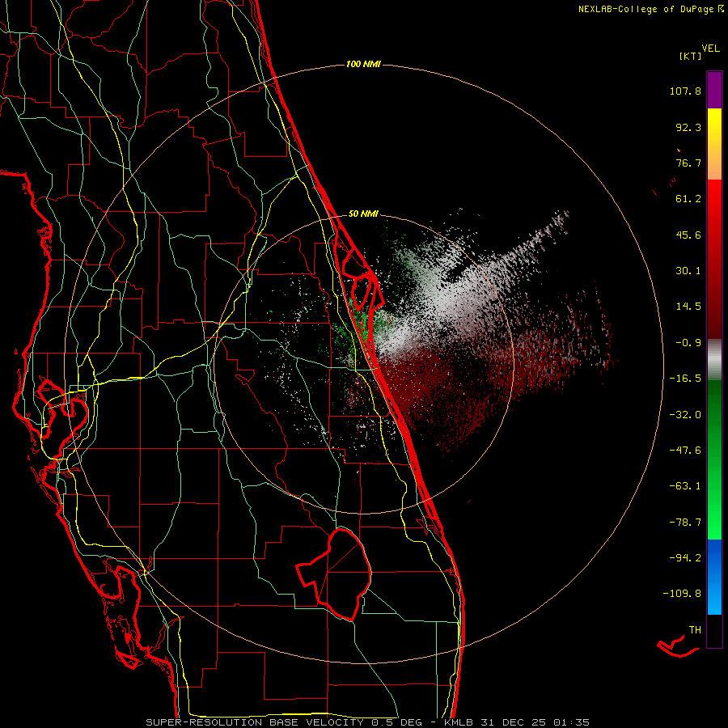Viewport: 728px width, 728px height.
Task: Select the 45.6 velocity scale value
Action: coord(688,235)
